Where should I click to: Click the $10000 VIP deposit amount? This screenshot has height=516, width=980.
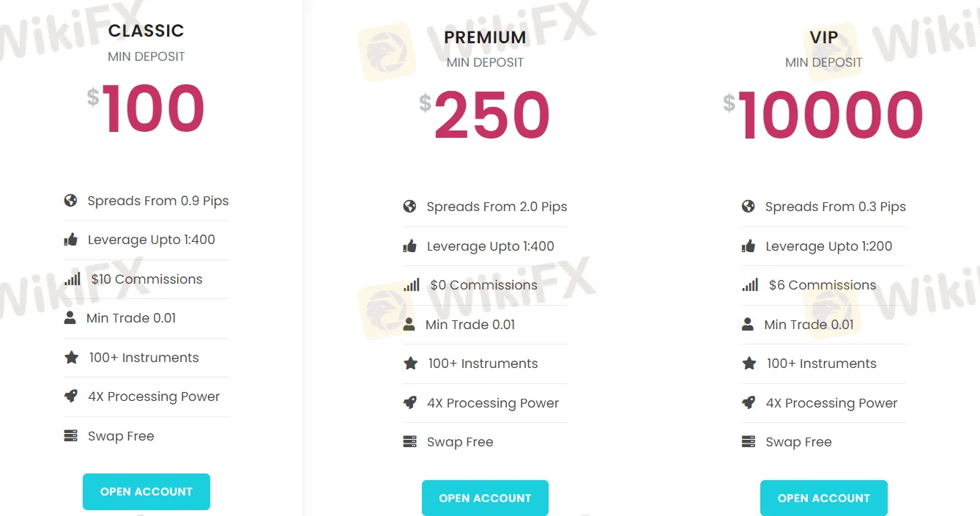[x=830, y=116]
